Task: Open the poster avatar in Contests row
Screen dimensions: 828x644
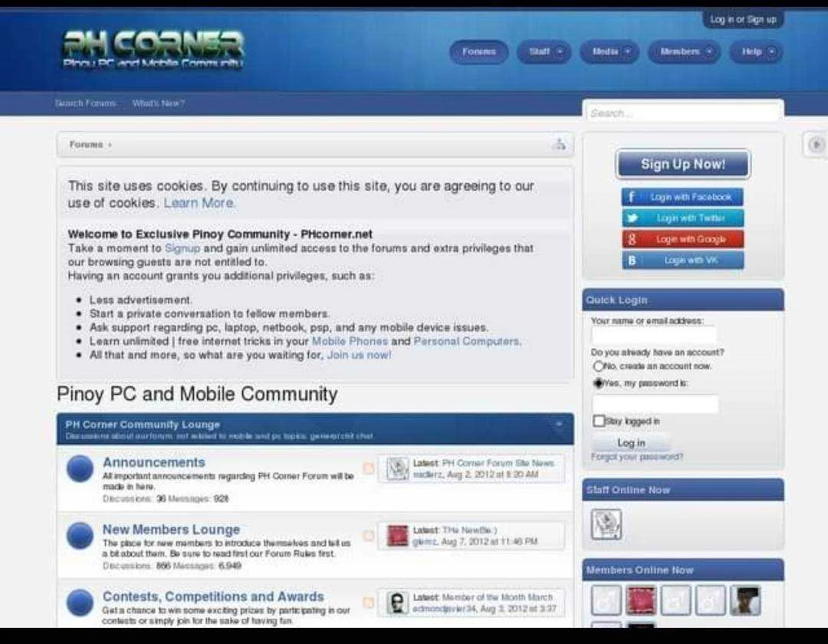Action: point(397,603)
